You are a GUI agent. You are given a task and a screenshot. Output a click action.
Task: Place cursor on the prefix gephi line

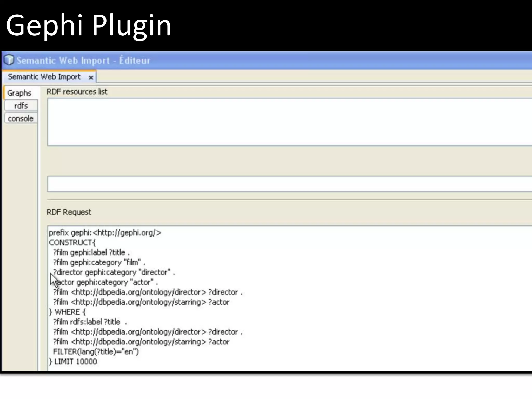coord(105,233)
